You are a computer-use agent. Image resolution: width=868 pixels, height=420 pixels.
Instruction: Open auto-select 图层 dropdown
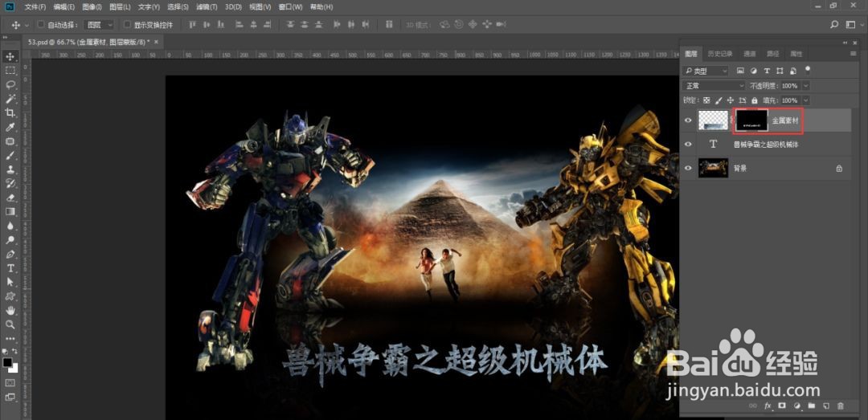click(x=99, y=25)
